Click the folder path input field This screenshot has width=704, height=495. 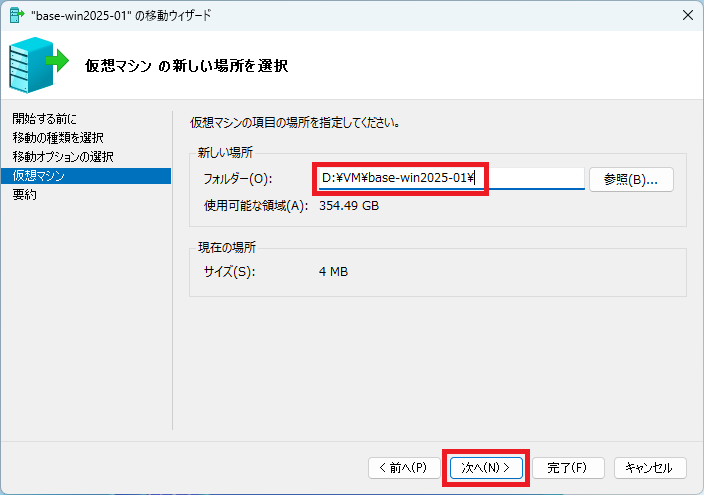(x=451, y=179)
